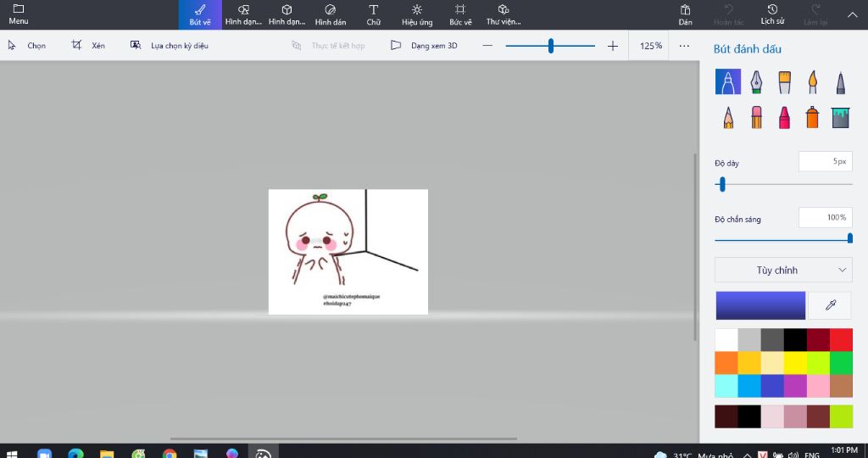Click the Hoàn tác undo button
Image resolution: width=868 pixels, height=458 pixels.
coord(728,15)
